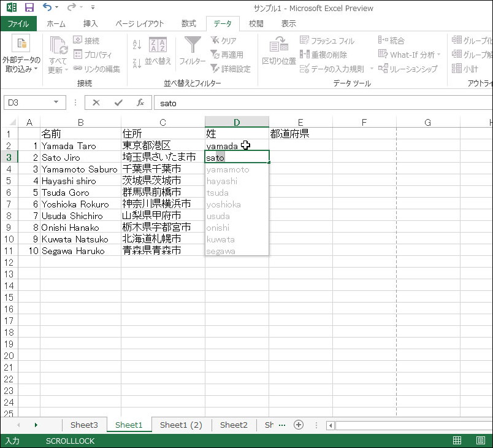Screen dimensions: 493x448
Task: Switch to the ホーム ribbon tab
Action: (x=56, y=23)
